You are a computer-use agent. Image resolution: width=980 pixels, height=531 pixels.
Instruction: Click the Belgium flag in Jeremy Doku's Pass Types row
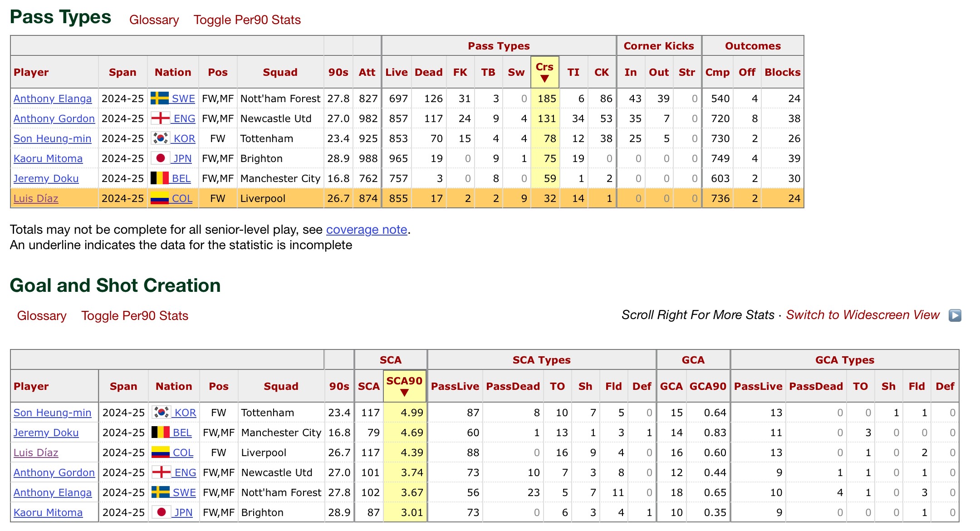[159, 178]
